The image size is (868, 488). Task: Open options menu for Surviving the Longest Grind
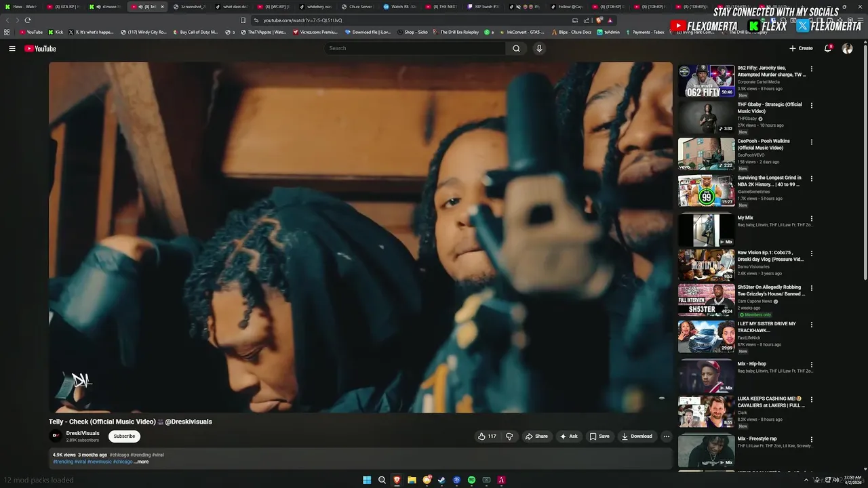coord(812,179)
